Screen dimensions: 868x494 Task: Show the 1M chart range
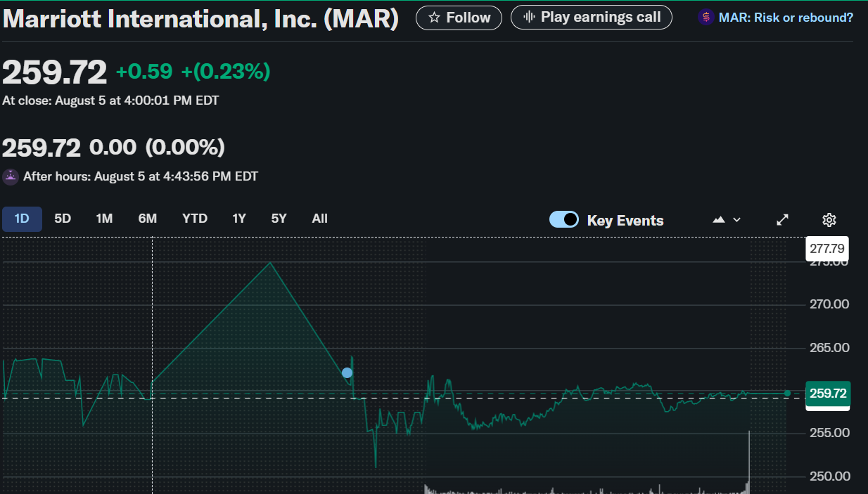tap(104, 219)
